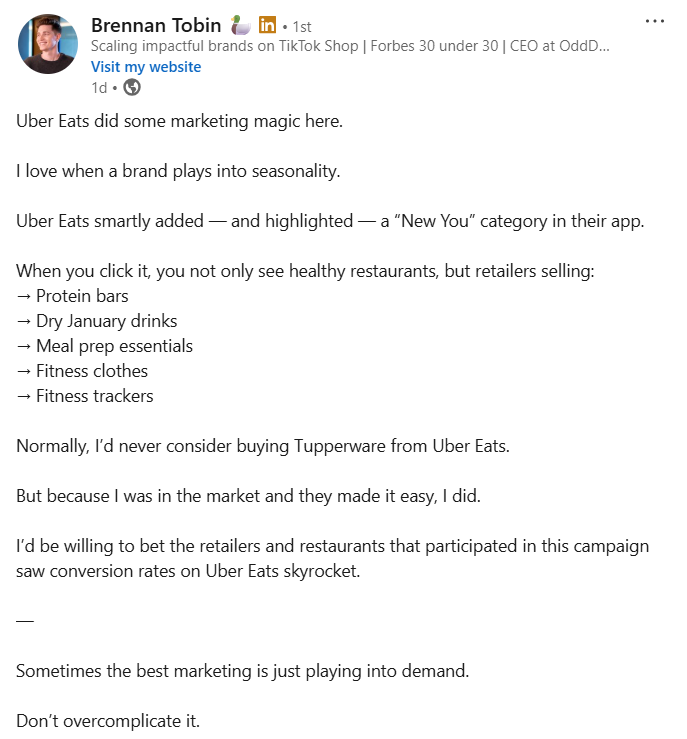The height and width of the screenshot is (739, 687).
Task: Open the post's three-dot options menu
Action: pos(654,21)
